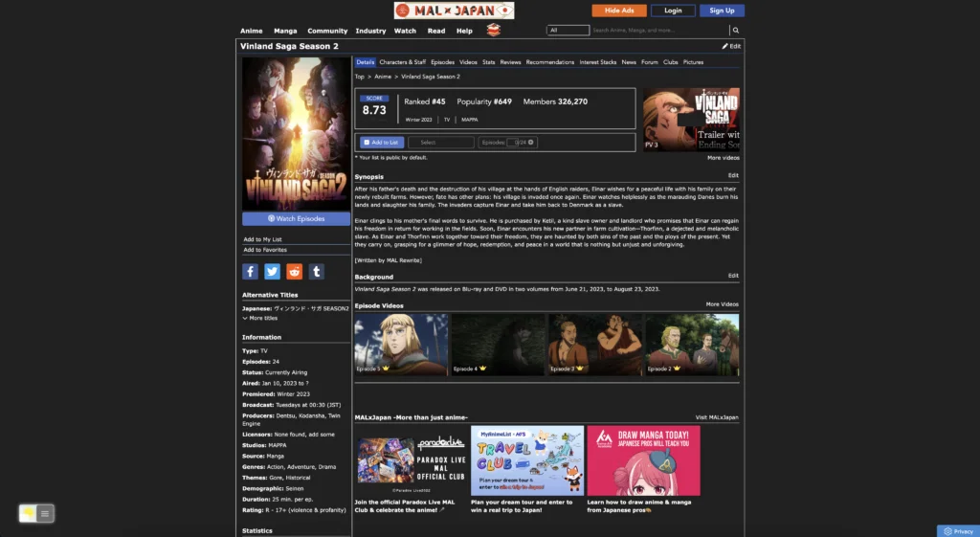Click More Videos beside Episode Videos

pyautogui.click(x=722, y=304)
